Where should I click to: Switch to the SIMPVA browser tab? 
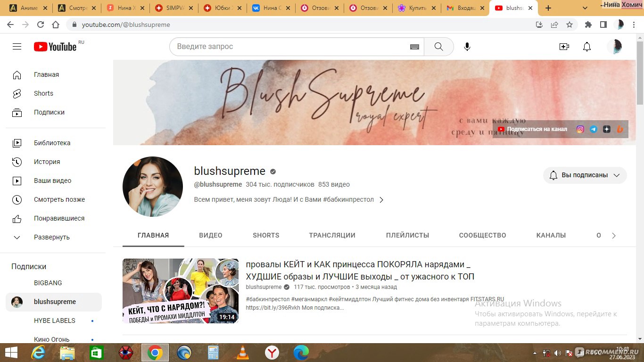click(173, 8)
